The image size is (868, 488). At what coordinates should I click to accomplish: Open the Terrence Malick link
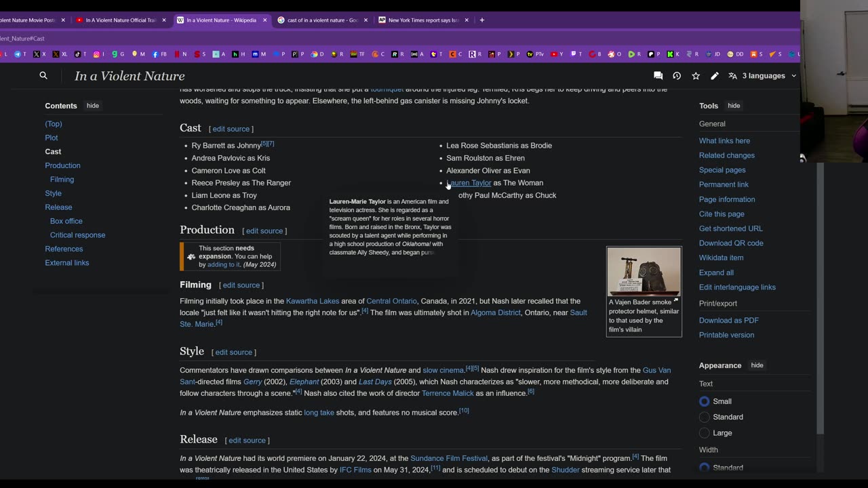[448, 393]
